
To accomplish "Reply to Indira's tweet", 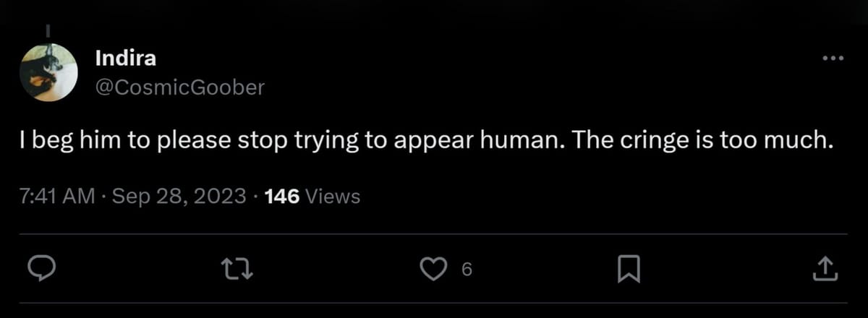I will 43,270.
